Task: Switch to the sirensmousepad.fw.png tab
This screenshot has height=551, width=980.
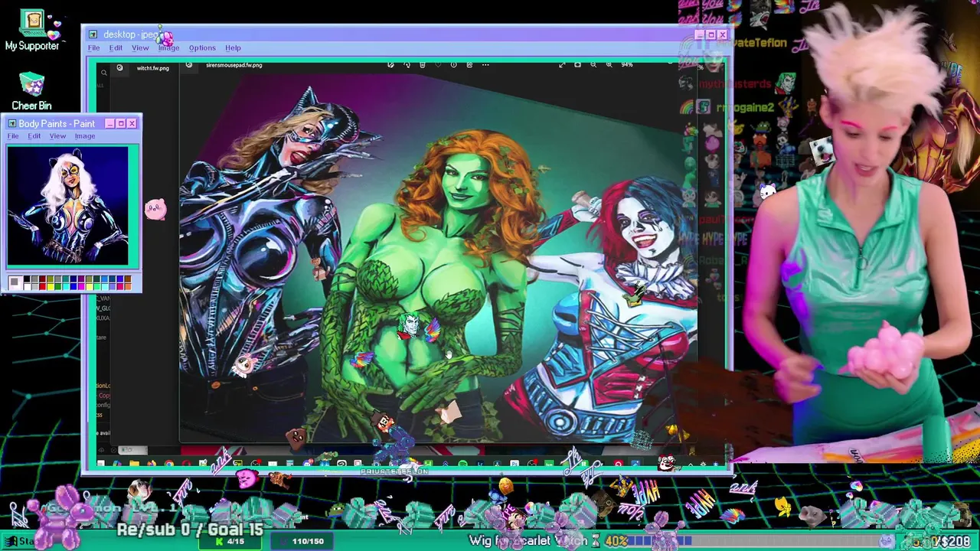Action: (x=234, y=65)
